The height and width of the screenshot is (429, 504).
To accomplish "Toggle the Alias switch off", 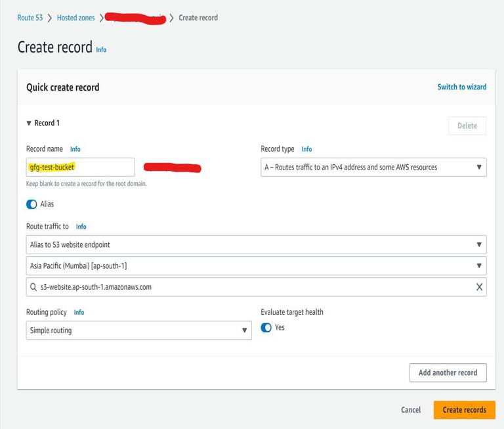I will click(x=32, y=204).
